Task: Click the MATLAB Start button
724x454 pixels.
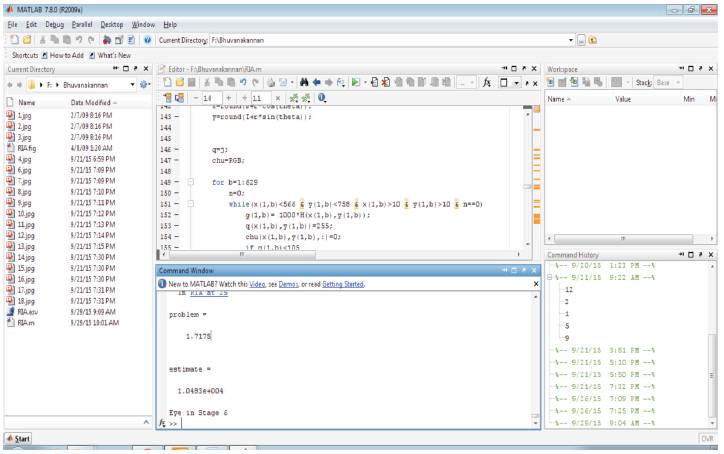Action: pyautogui.click(x=18, y=439)
